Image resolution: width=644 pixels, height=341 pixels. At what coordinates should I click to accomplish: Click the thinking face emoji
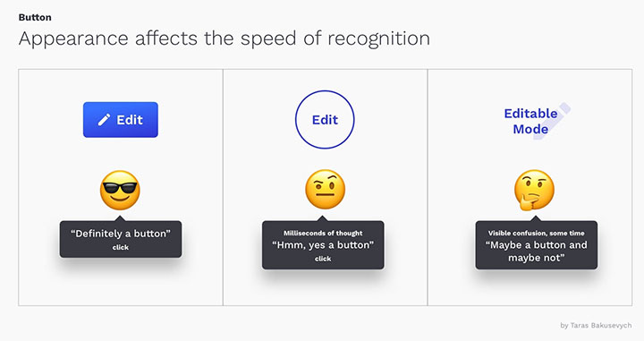pos(534,191)
